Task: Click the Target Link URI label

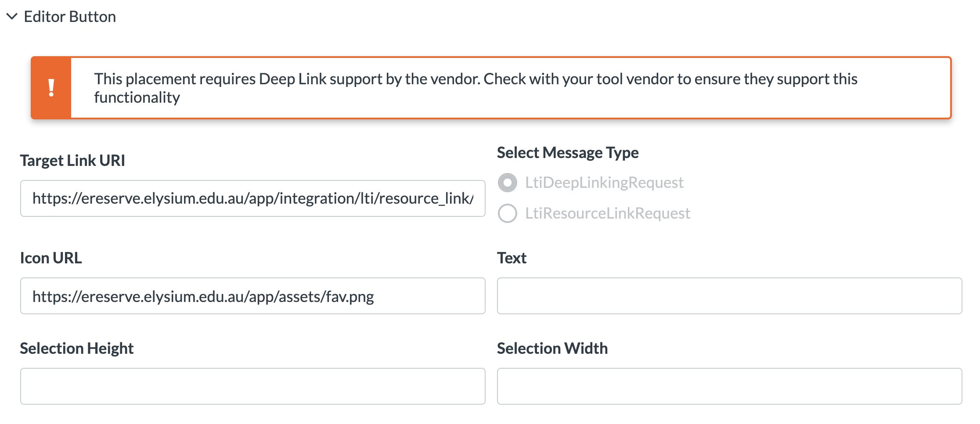Action: [72, 161]
